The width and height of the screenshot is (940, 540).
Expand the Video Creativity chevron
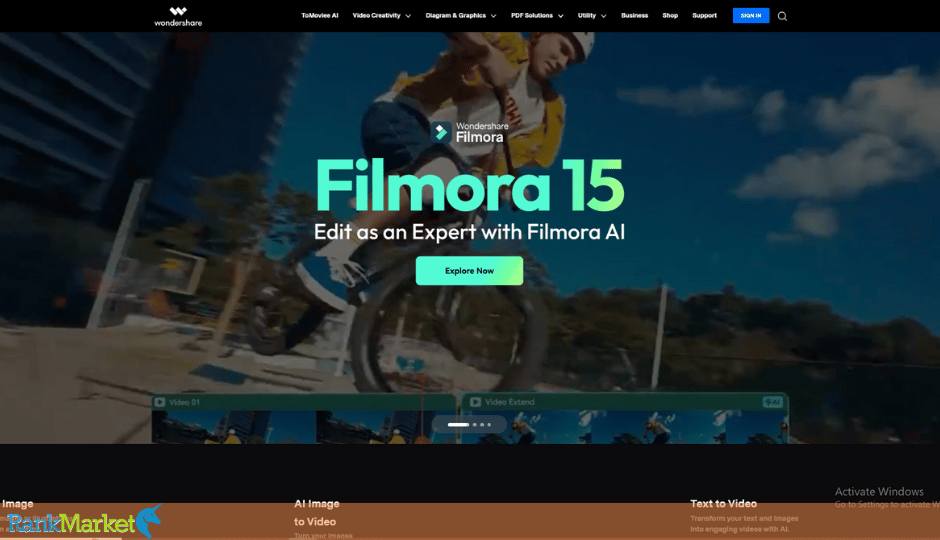coord(408,16)
